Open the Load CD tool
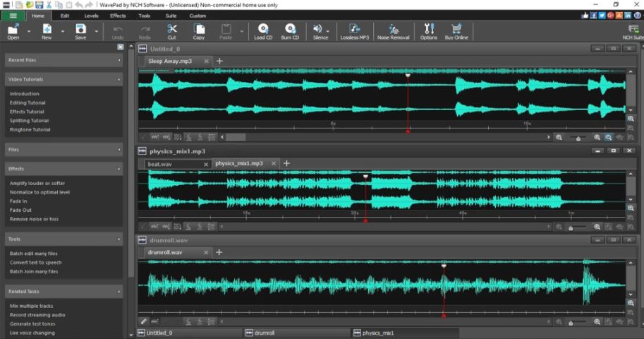The image size is (644, 339). click(x=263, y=31)
